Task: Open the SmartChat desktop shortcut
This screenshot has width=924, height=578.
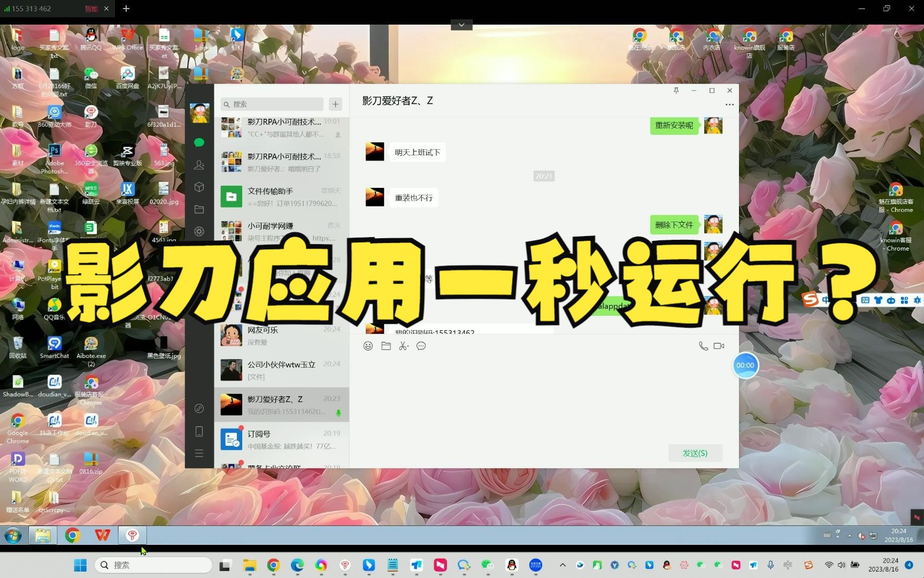Action: point(54,347)
